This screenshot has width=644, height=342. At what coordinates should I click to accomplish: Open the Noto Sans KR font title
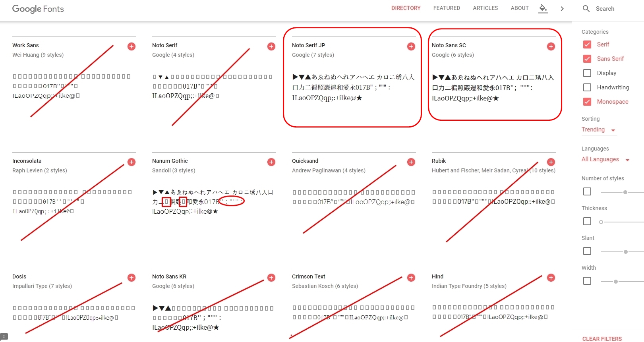[x=169, y=276]
